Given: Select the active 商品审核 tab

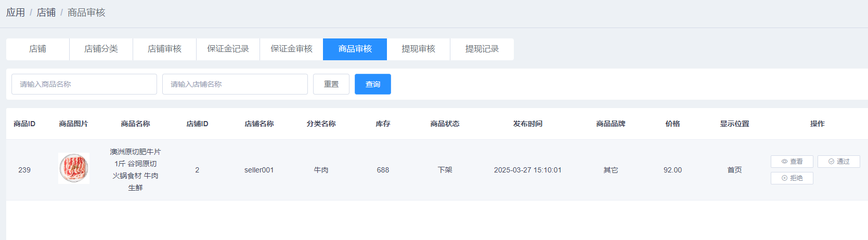Looking at the screenshot, I should click(355, 49).
